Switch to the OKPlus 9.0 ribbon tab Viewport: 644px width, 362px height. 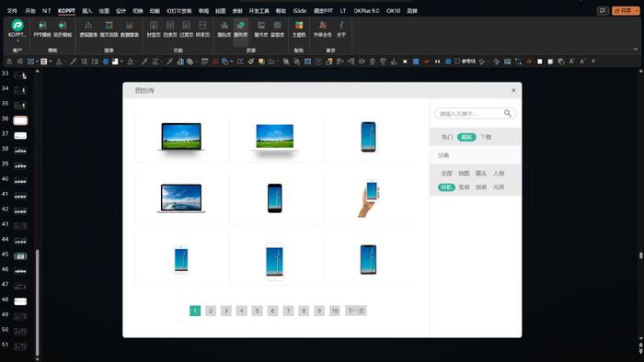366,11
